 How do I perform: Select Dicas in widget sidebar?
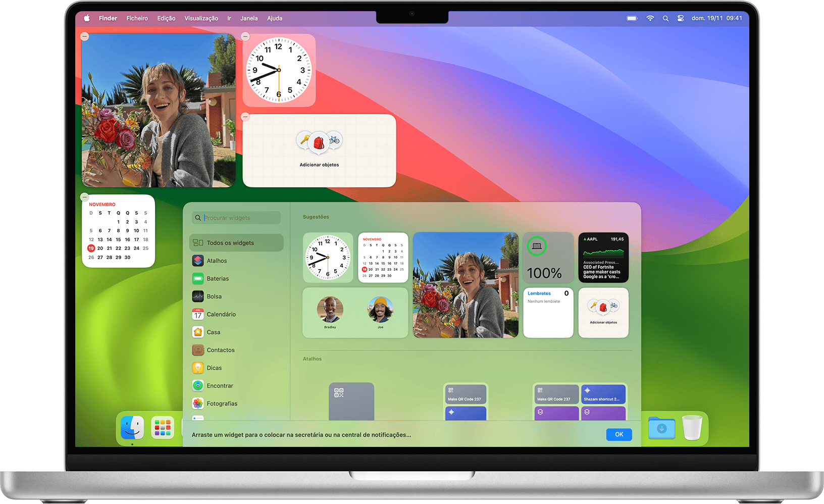click(236, 368)
